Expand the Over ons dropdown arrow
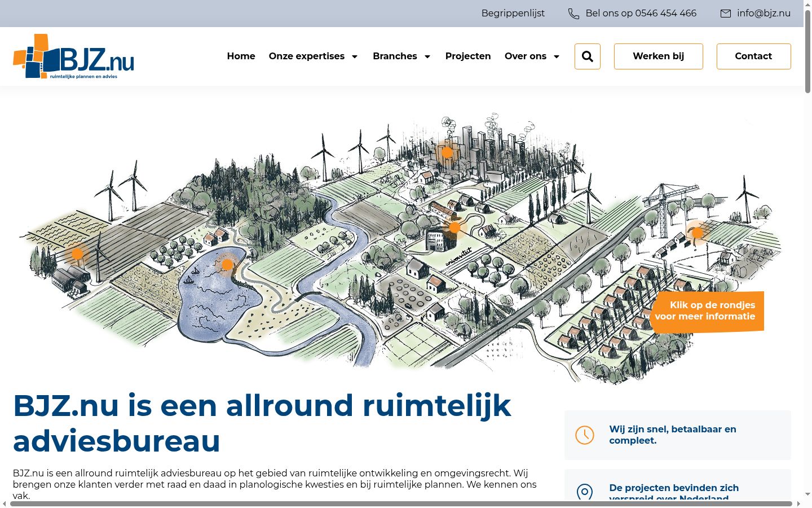 [557, 56]
